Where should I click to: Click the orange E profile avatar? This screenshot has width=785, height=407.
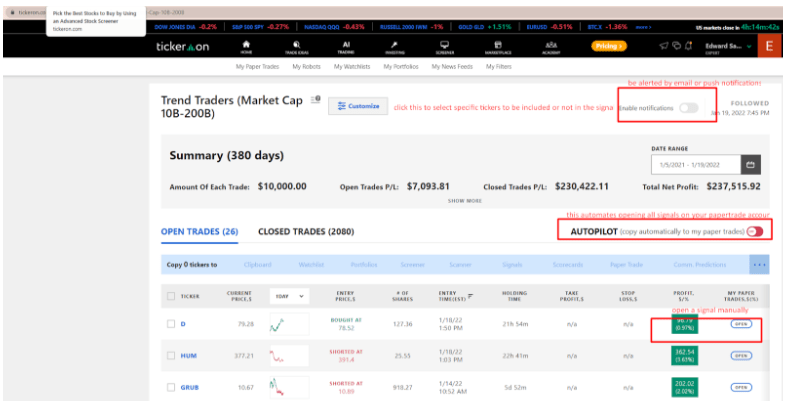[x=769, y=46]
